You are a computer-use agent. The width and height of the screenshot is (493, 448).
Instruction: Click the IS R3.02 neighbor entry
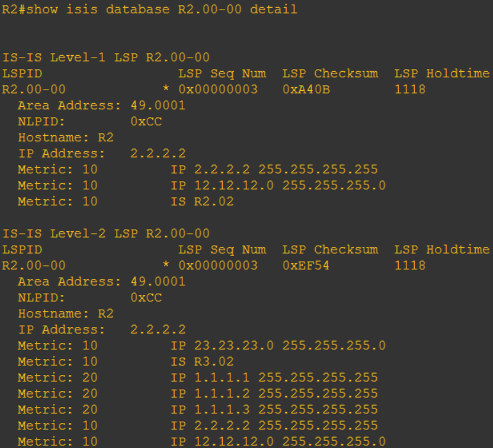tap(202, 362)
